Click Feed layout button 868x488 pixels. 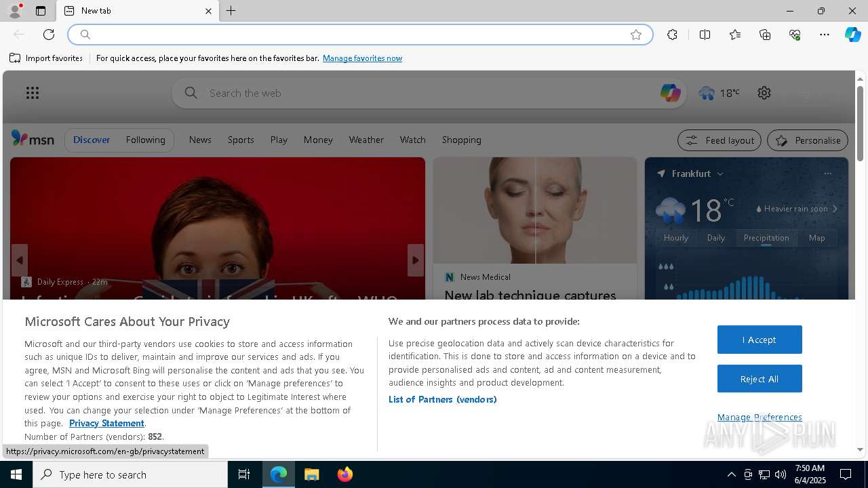click(x=719, y=140)
